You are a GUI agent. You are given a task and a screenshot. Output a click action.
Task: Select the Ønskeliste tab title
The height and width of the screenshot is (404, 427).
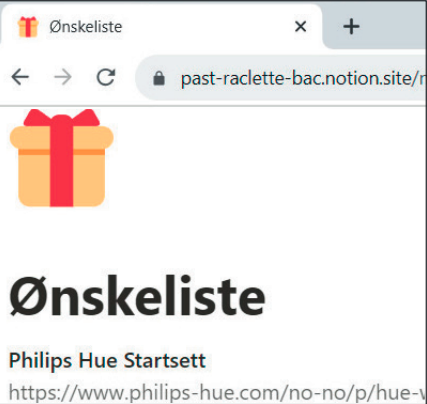[x=86, y=27]
